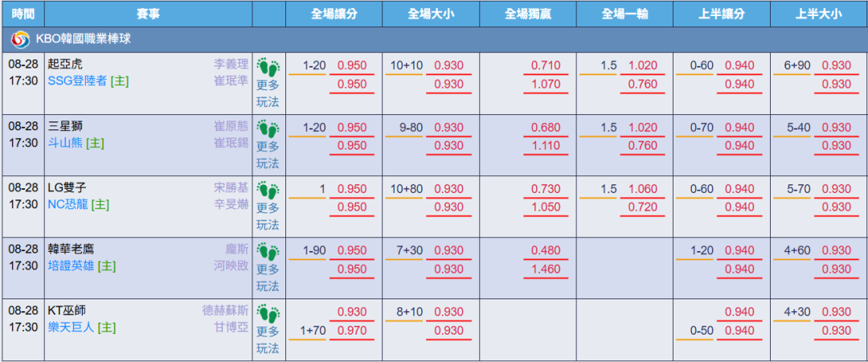The image size is (868, 362).
Task: Open footprint icon for KT巫師 match
Action: tap(268, 314)
